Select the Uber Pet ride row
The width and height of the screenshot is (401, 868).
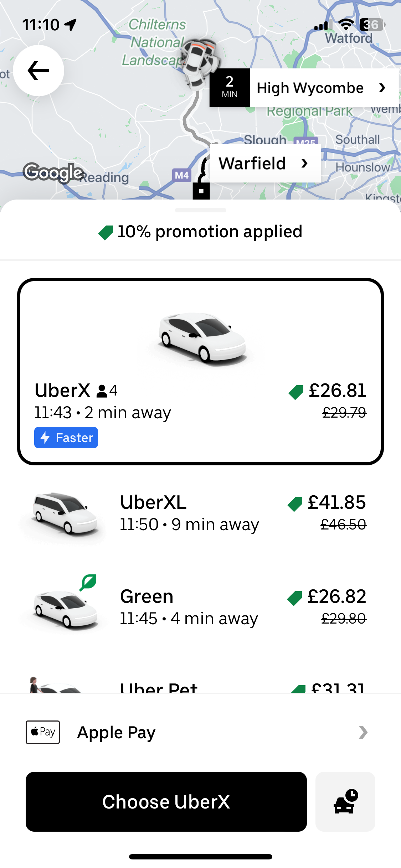pos(200,686)
